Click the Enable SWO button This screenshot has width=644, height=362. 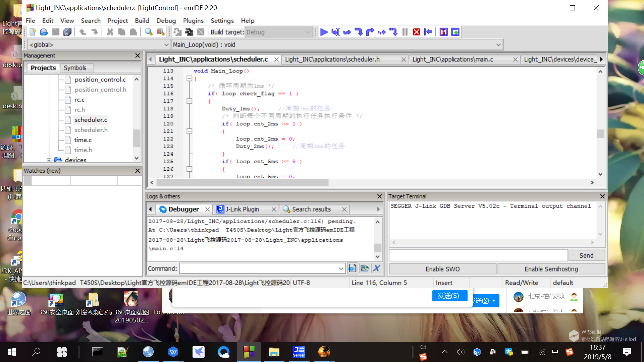click(x=442, y=269)
